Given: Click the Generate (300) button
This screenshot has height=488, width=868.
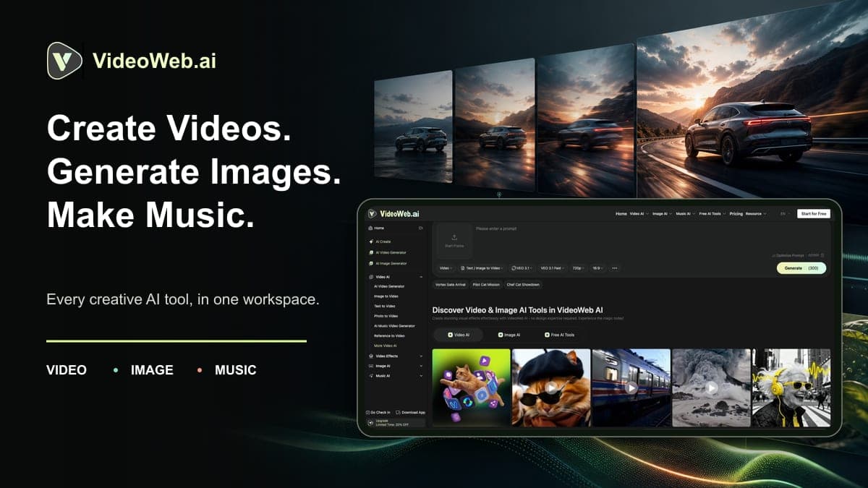Looking at the screenshot, I should [x=801, y=267].
